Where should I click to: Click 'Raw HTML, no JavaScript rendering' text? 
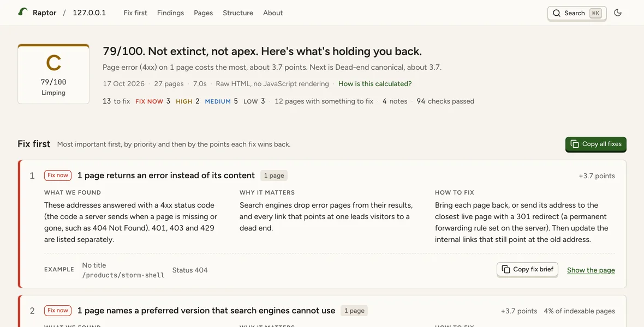[x=272, y=84]
